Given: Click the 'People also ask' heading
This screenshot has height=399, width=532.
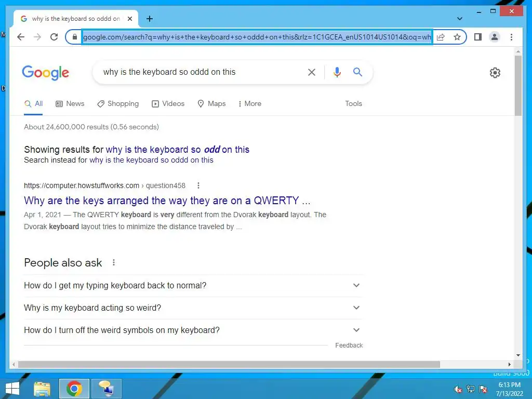Looking at the screenshot, I should pyautogui.click(x=63, y=262).
